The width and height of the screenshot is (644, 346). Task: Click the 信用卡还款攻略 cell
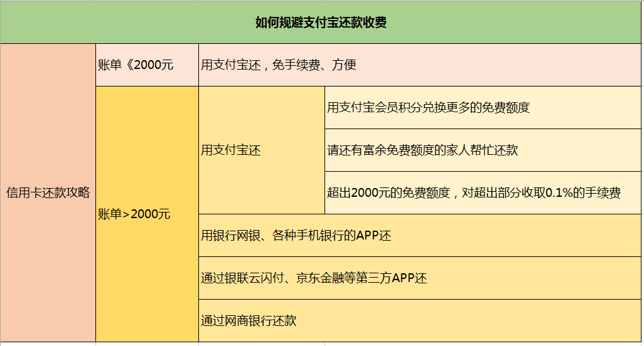click(48, 192)
